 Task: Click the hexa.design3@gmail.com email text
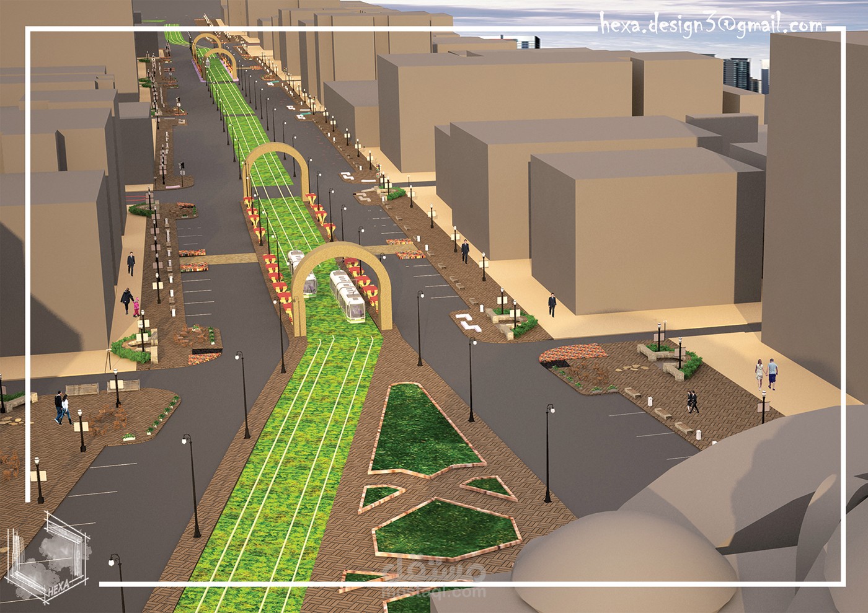(711, 25)
